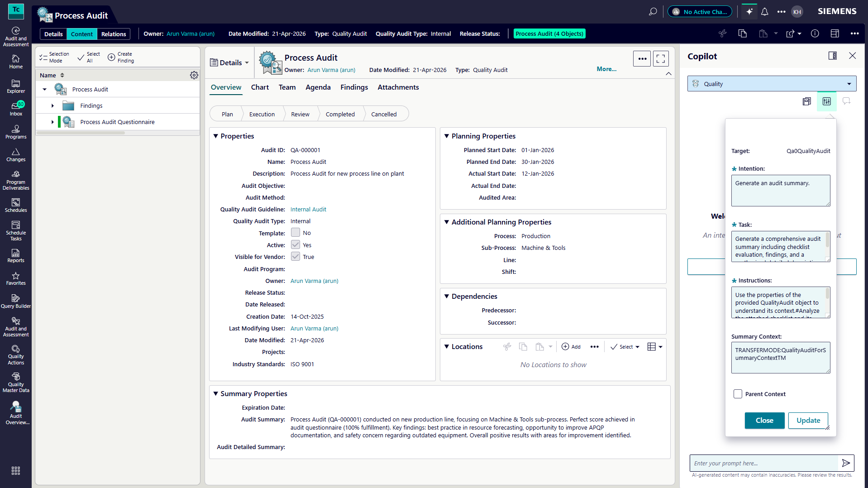This screenshot has width=868, height=488.
Task: Send the Copilot prompt
Action: (846, 463)
